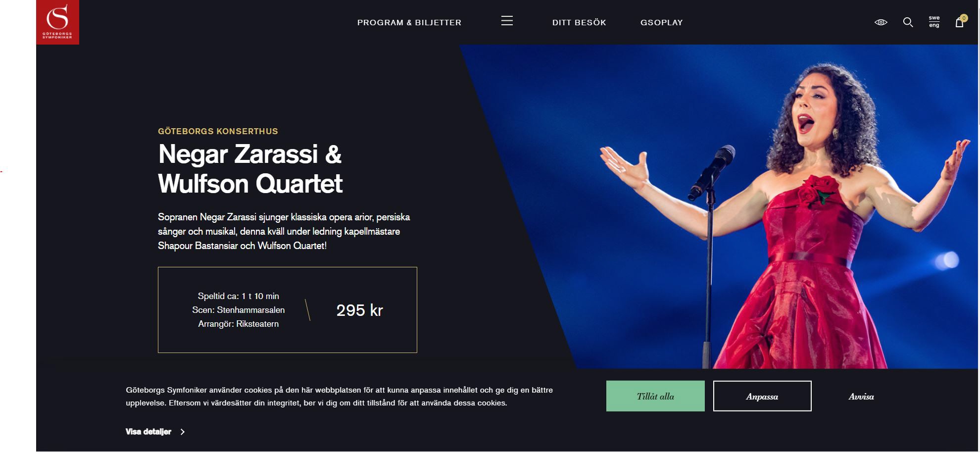Toggle the accessibility eye icon
The width and height of the screenshot is (980, 454).
[881, 22]
